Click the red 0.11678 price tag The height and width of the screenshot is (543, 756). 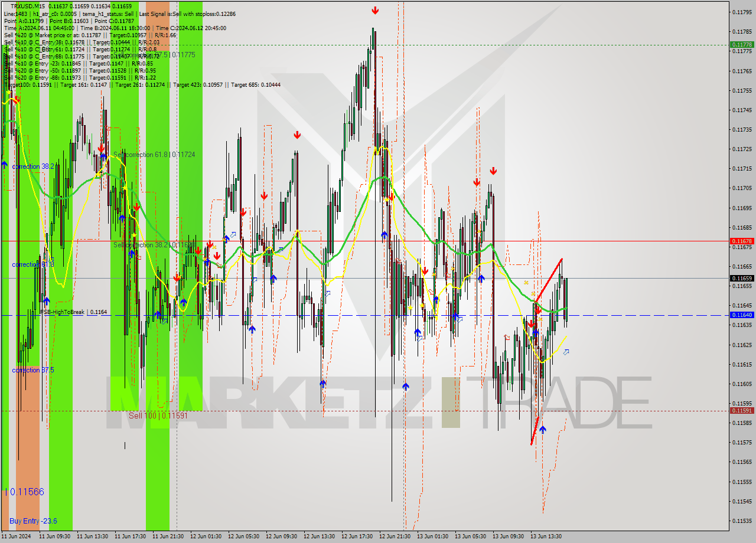click(742, 241)
